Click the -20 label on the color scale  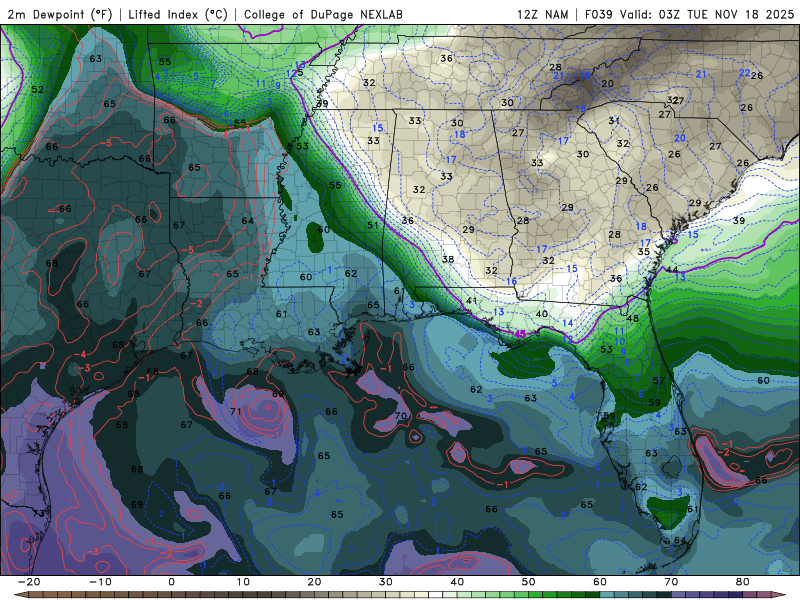coord(29,582)
